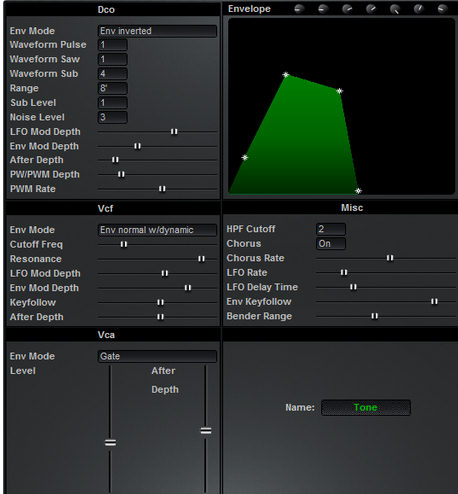The image size is (458, 494).
Task: Select the lowest-left envelope star point
Action: click(x=245, y=157)
